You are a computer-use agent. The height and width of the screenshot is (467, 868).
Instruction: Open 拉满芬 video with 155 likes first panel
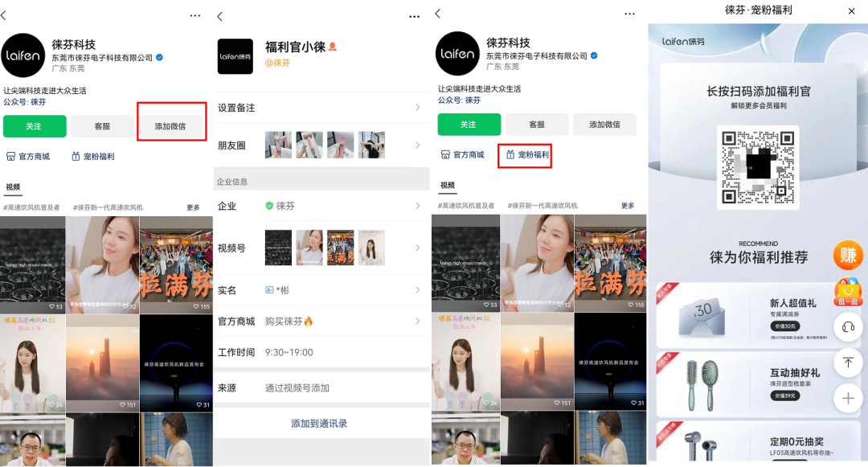[176, 265]
